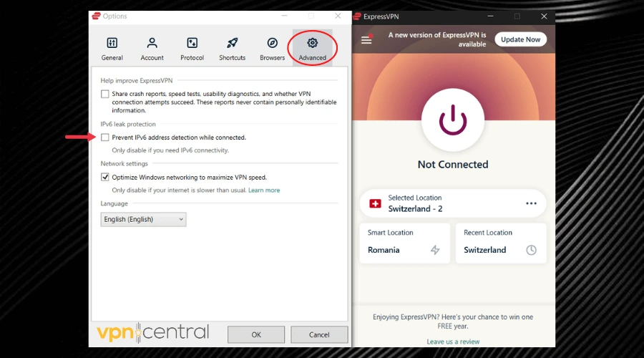Viewport: 644px width, 358px height.
Task: Click the 'IPv6 leak protection' heading
Action: point(128,124)
